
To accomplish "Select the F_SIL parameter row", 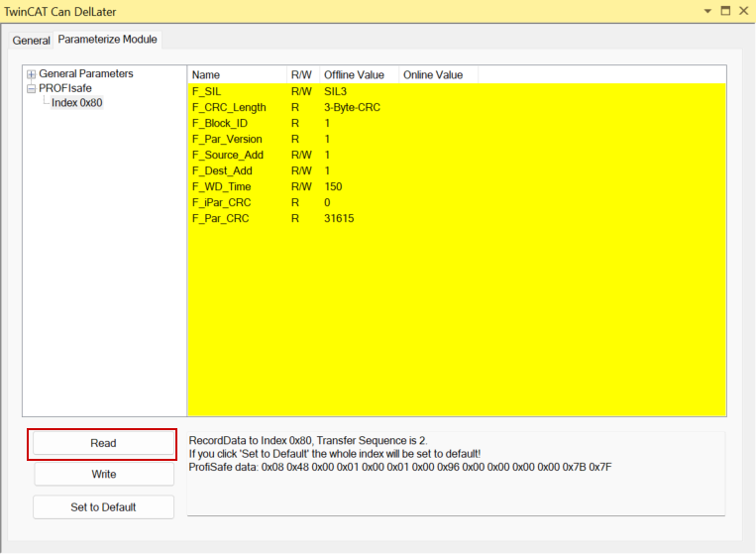I will [457, 91].
